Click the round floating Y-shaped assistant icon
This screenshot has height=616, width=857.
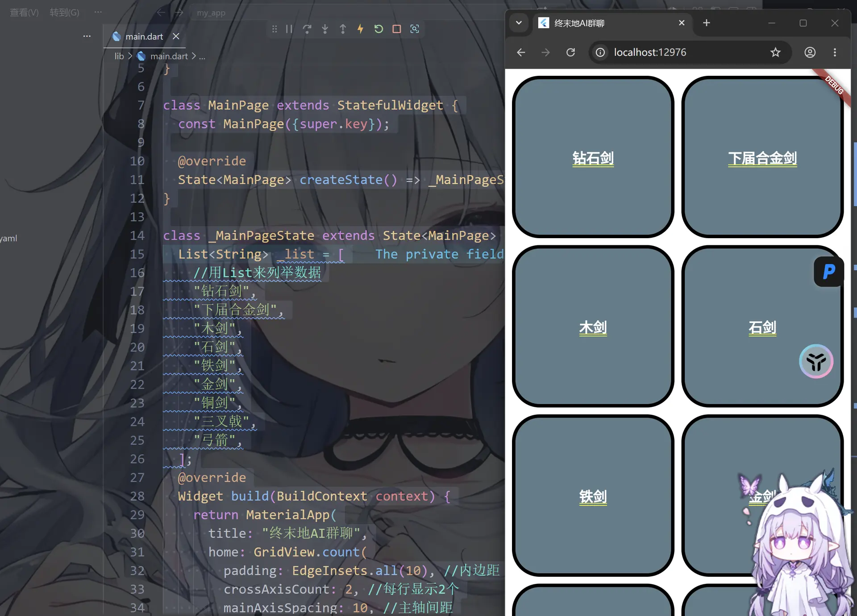(816, 361)
